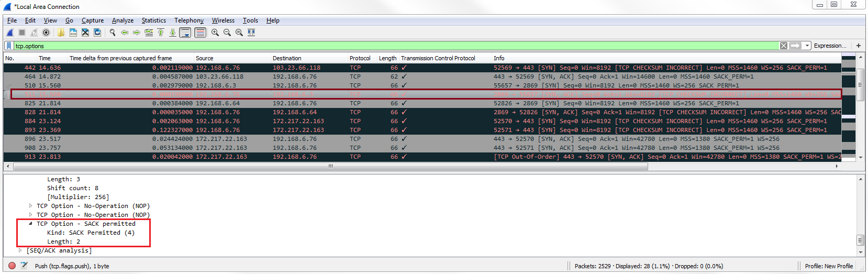868x274 pixels.
Task: Restart the current capture
Action: click(34, 32)
